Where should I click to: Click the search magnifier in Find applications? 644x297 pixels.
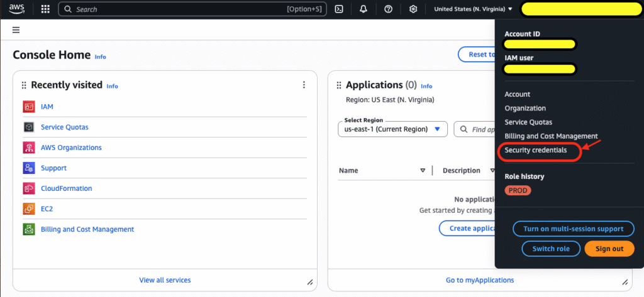pos(464,129)
